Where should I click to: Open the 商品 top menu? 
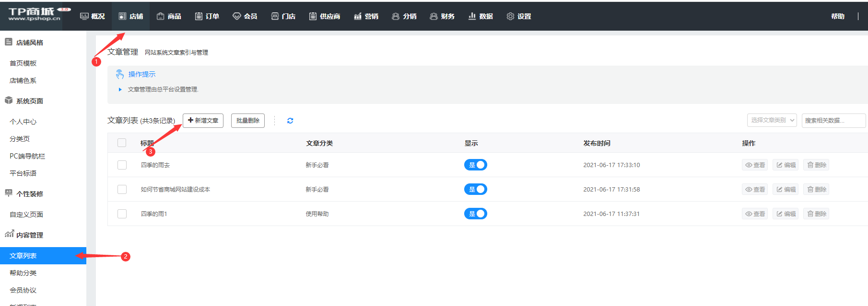[x=169, y=16]
